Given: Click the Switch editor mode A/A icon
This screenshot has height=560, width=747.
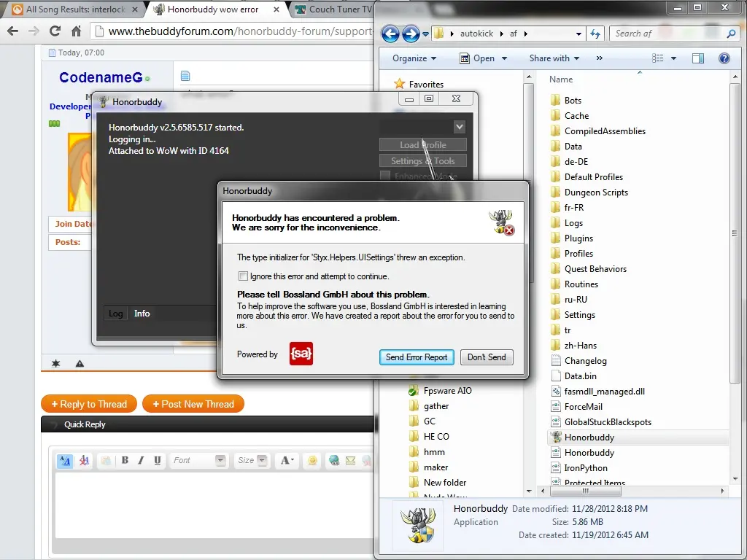Looking at the screenshot, I should coord(65,461).
